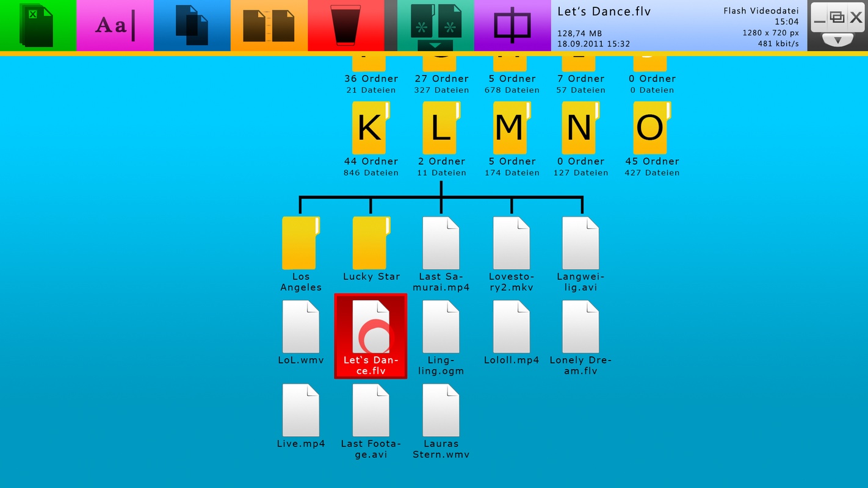Viewport: 868px width, 488px height.
Task: Open the M folder
Action: [x=511, y=128]
